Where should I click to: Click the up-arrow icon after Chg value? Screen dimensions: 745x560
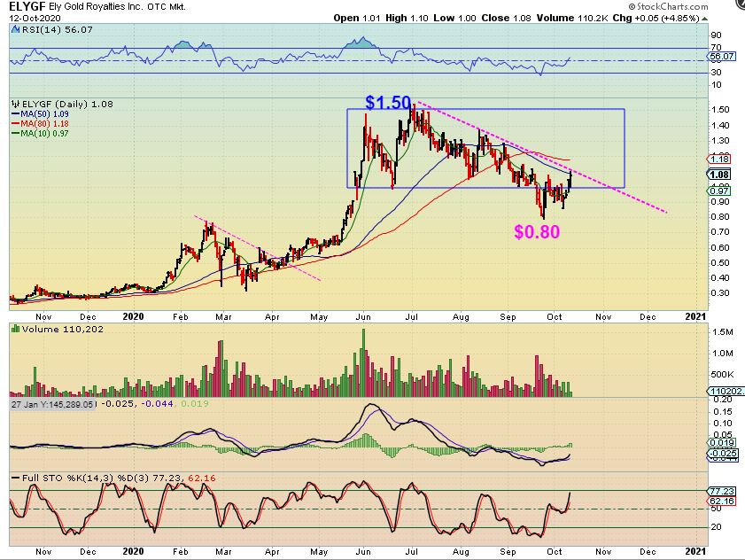pyautogui.click(x=705, y=19)
